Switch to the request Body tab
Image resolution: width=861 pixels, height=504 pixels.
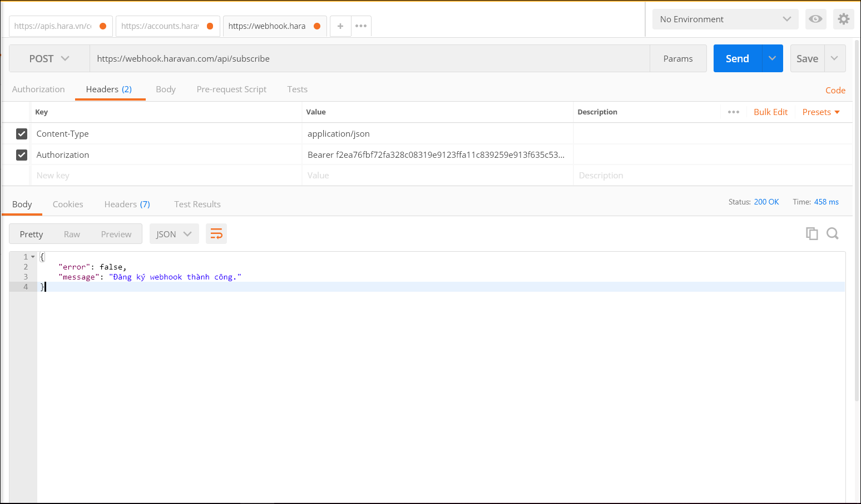166,89
